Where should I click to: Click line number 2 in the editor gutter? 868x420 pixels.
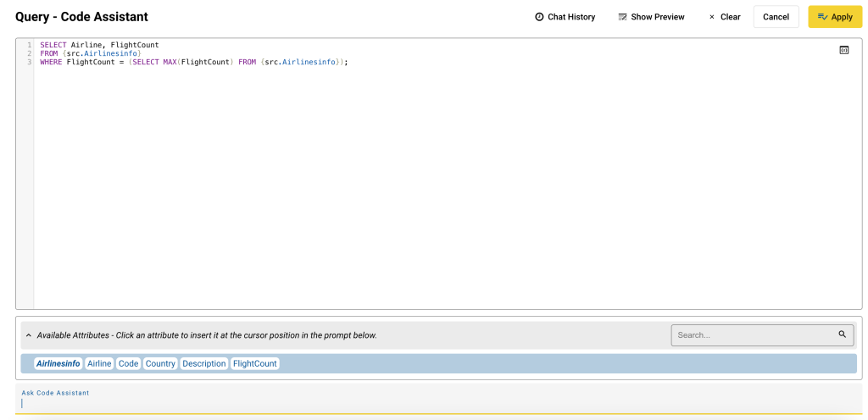coord(29,53)
